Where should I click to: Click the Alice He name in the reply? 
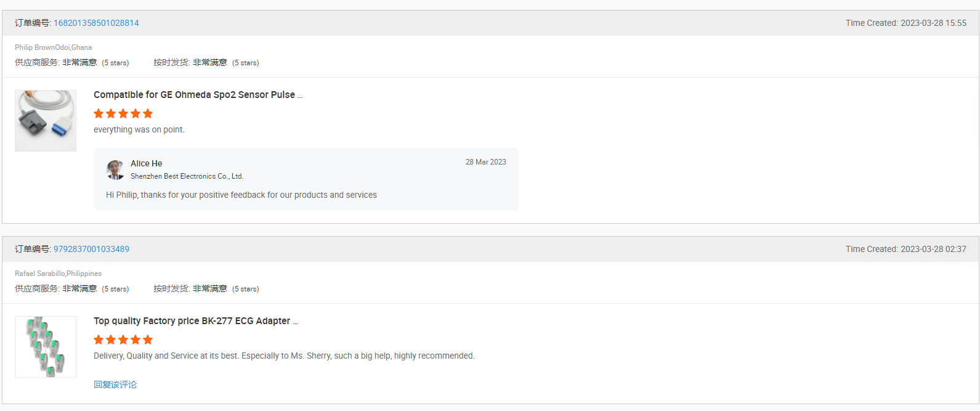(147, 163)
